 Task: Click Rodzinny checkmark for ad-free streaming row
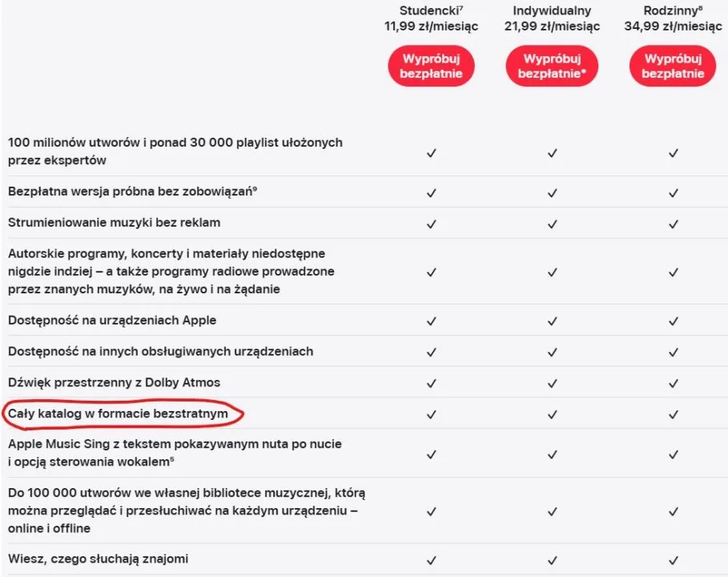click(x=674, y=223)
